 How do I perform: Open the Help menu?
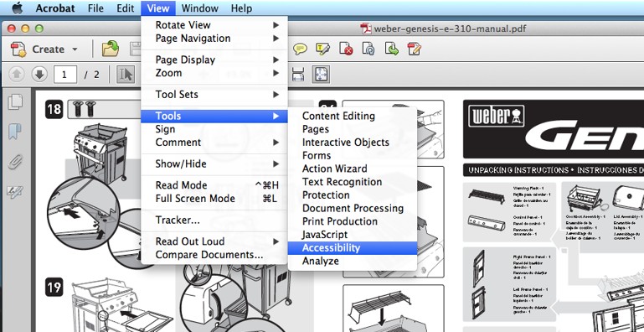coord(241,8)
